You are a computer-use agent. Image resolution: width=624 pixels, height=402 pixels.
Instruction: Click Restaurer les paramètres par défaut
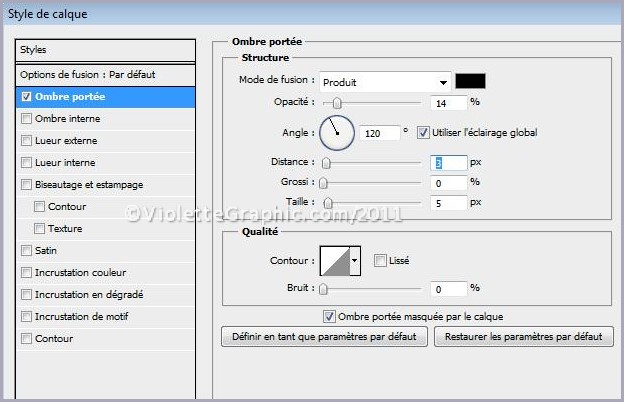point(523,337)
